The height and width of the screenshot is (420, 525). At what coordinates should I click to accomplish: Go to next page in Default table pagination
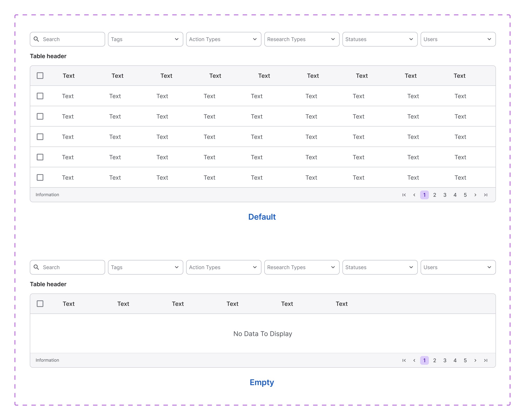click(475, 195)
